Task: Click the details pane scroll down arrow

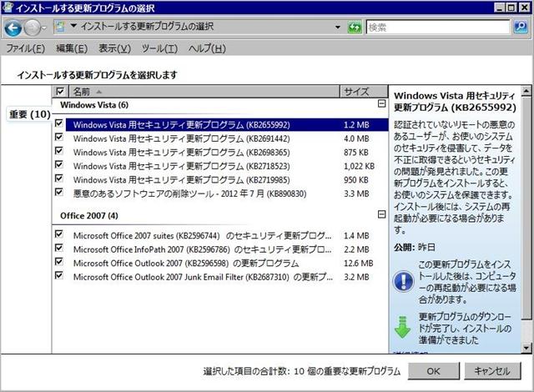Action: [526, 348]
